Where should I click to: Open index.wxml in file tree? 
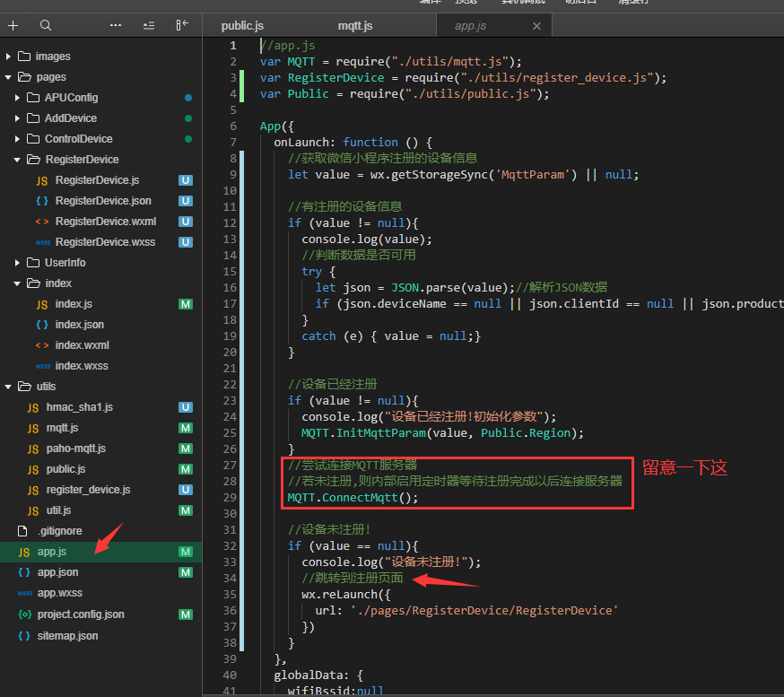[82, 345]
